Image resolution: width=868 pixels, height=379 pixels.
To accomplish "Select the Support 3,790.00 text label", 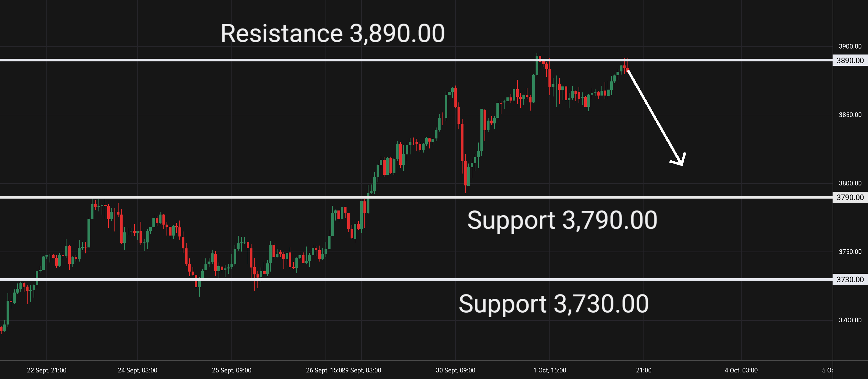I will [x=562, y=221].
